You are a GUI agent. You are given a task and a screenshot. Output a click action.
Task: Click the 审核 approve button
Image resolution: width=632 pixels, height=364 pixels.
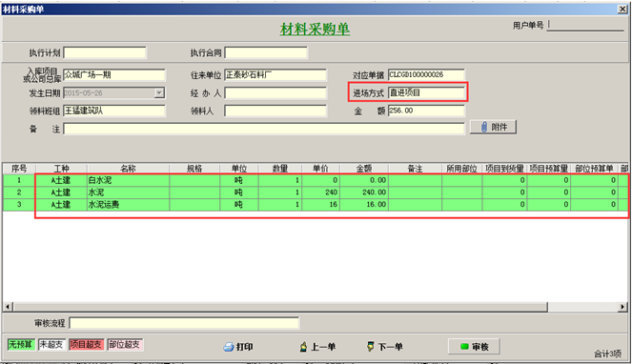coord(474,346)
